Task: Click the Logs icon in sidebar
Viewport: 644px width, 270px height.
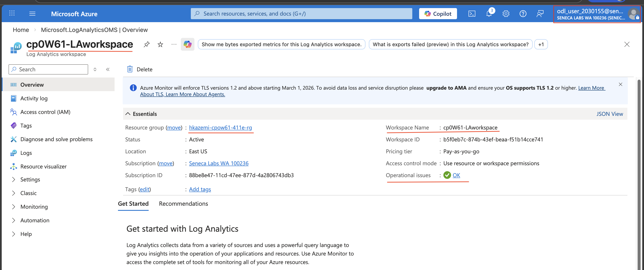Action: pos(13,153)
